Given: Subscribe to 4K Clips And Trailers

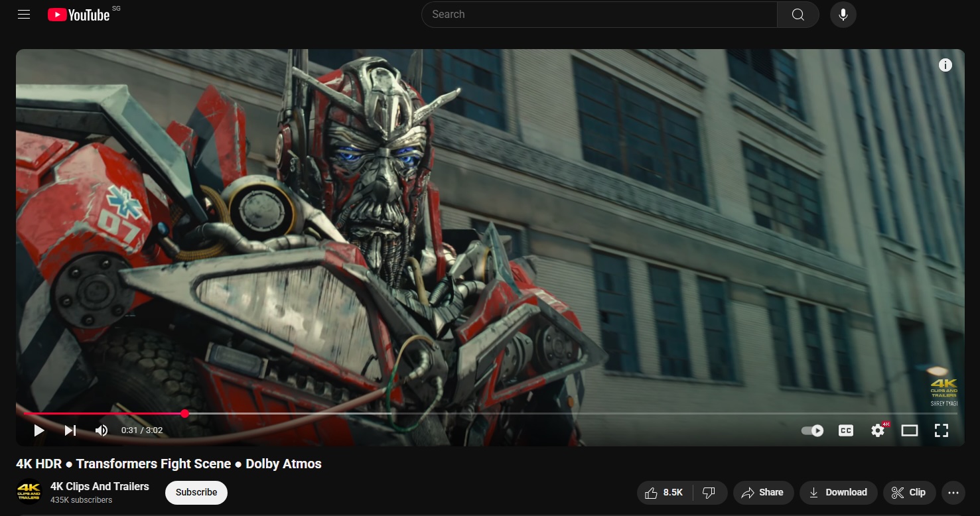Looking at the screenshot, I should click(x=196, y=493).
